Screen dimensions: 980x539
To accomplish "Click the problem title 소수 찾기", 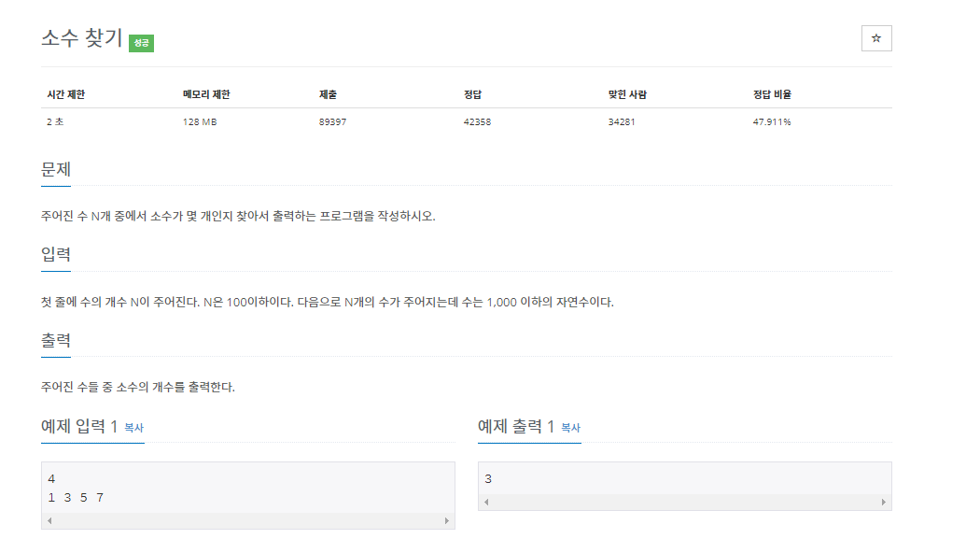I will (x=82, y=38).
